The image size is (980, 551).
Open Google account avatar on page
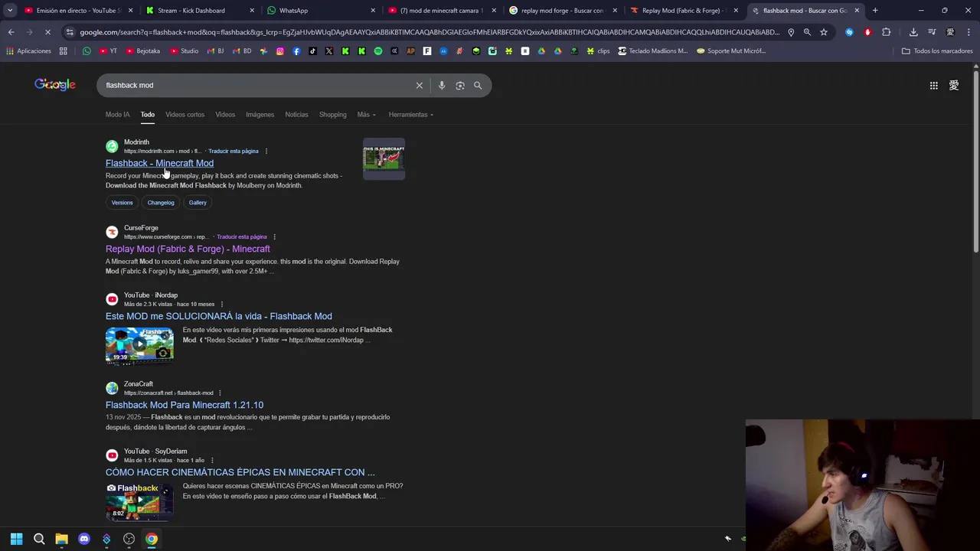954,86
